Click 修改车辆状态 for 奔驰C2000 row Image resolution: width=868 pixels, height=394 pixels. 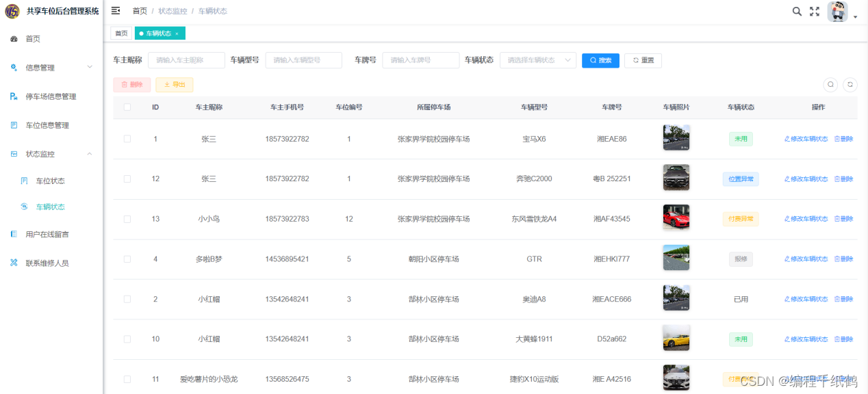[806, 179]
